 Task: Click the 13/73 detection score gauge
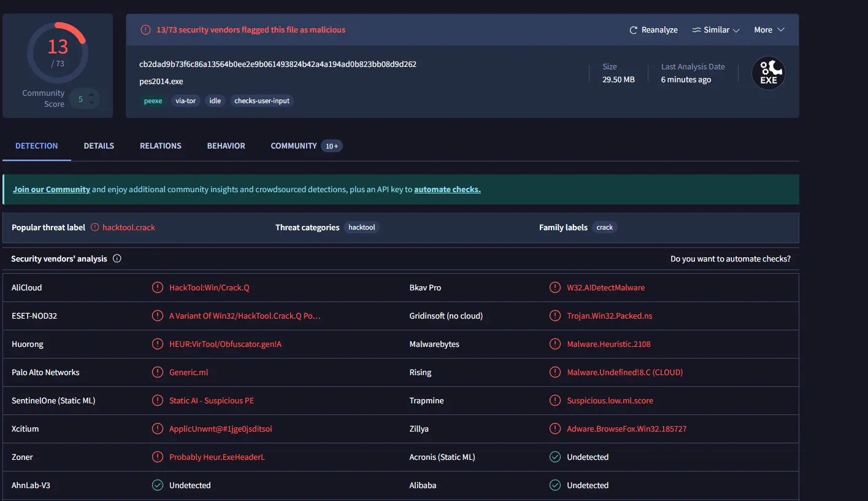click(x=58, y=53)
